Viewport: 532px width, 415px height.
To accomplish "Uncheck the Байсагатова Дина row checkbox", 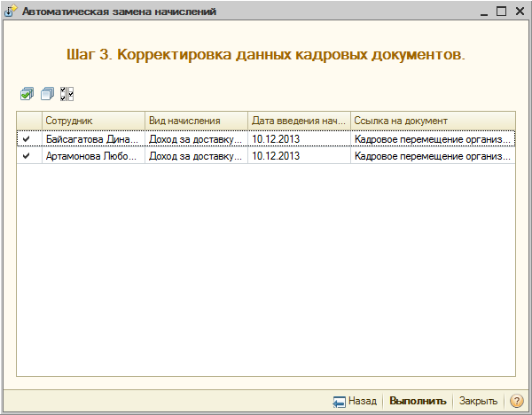I will (x=27, y=138).
